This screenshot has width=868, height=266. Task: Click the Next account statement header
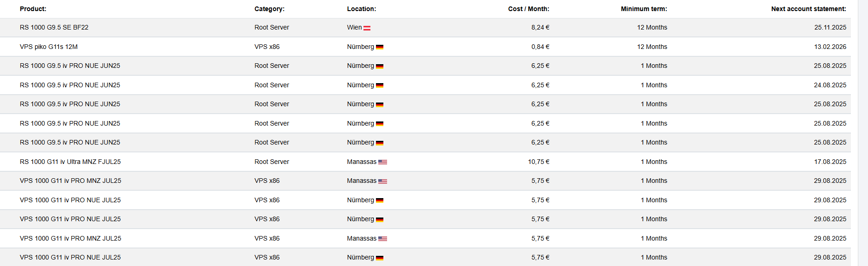click(x=808, y=9)
